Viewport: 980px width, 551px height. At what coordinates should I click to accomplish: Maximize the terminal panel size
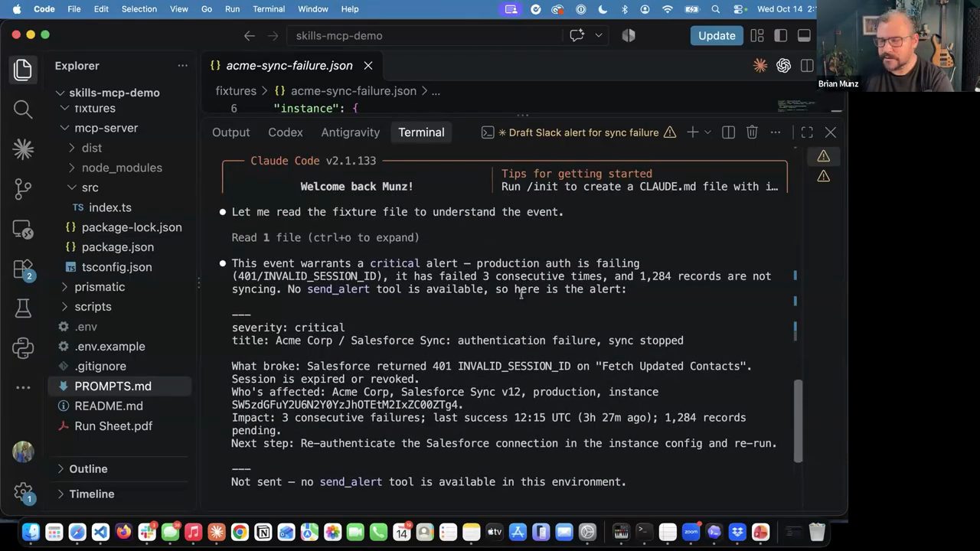coord(807,132)
